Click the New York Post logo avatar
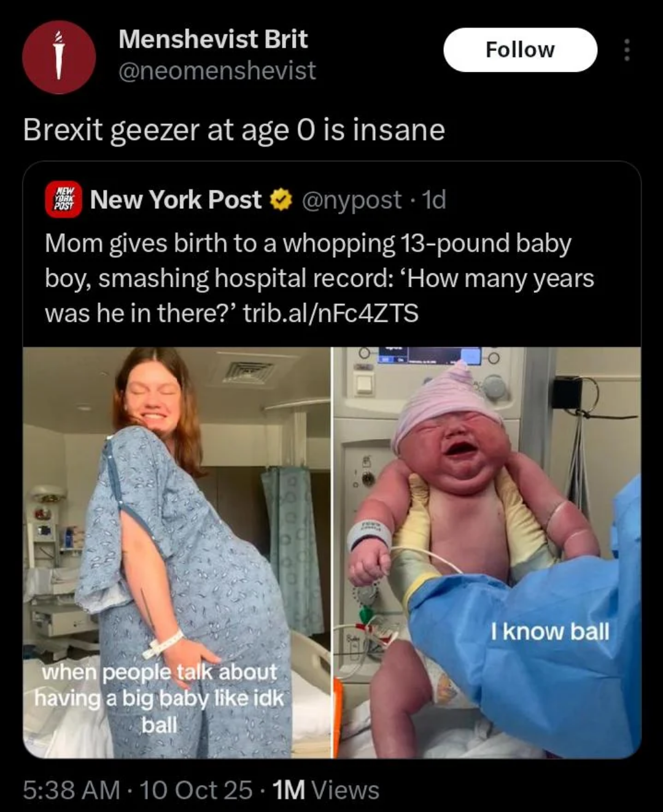 pos(63,200)
